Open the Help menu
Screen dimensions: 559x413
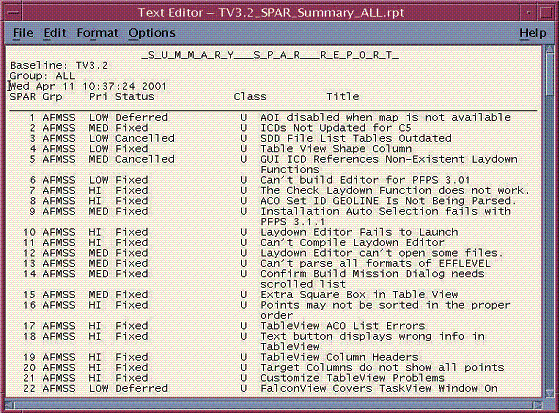point(533,33)
